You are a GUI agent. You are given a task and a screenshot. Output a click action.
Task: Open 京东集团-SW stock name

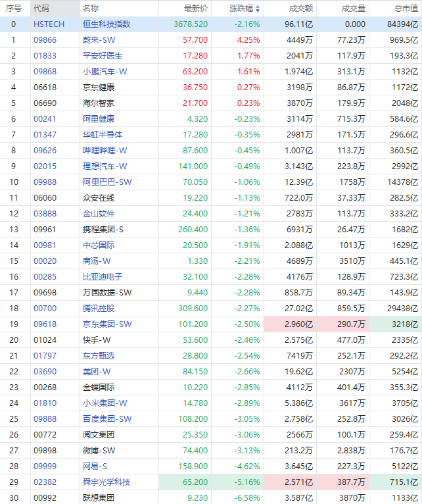point(107,324)
